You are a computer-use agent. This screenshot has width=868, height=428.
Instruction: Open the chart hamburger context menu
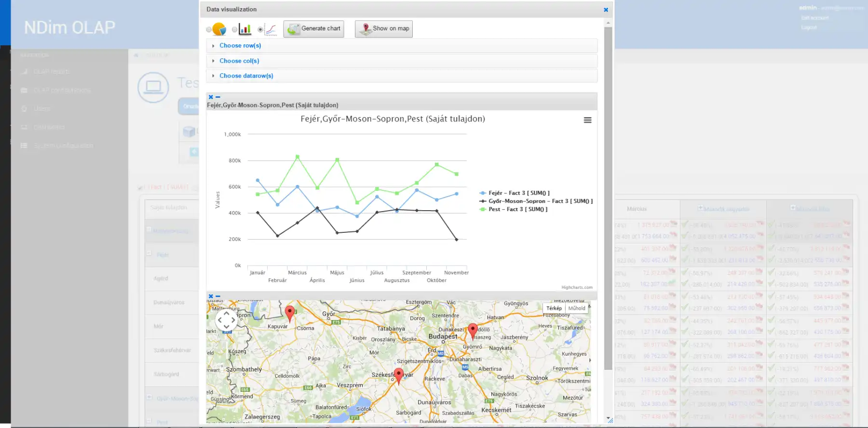pyautogui.click(x=587, y=120)
